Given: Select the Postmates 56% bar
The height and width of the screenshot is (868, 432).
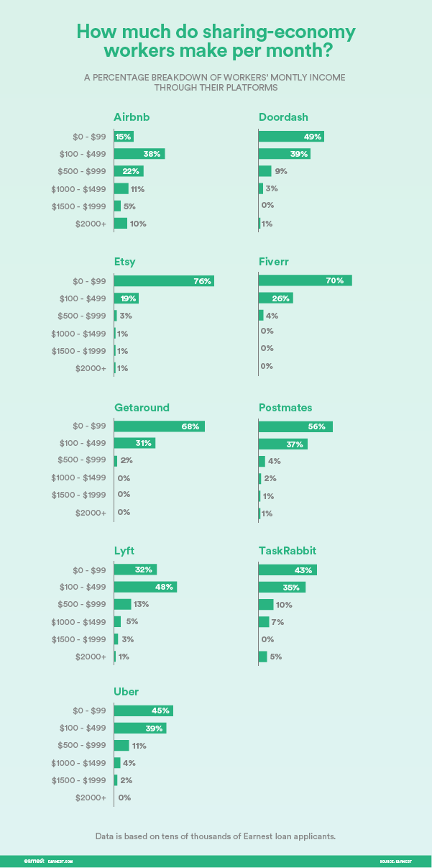Looking at the screenshot, I should 295,426.
